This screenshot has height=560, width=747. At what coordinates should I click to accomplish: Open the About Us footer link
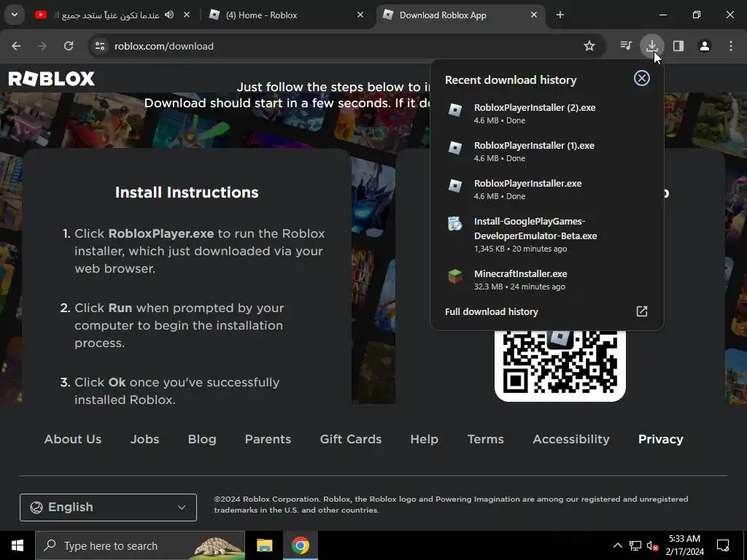(73, 439)
